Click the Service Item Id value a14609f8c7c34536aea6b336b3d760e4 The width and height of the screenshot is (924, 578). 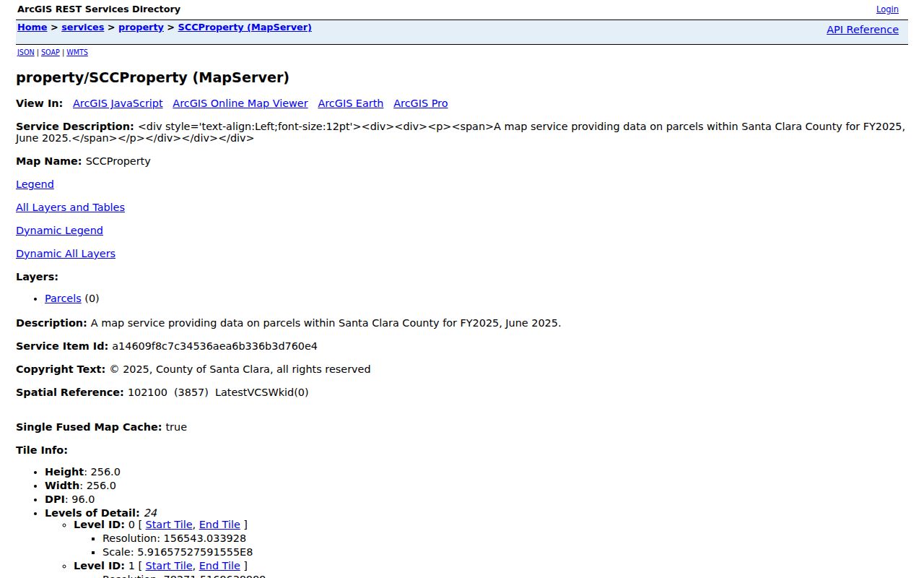tap(214, 346)
